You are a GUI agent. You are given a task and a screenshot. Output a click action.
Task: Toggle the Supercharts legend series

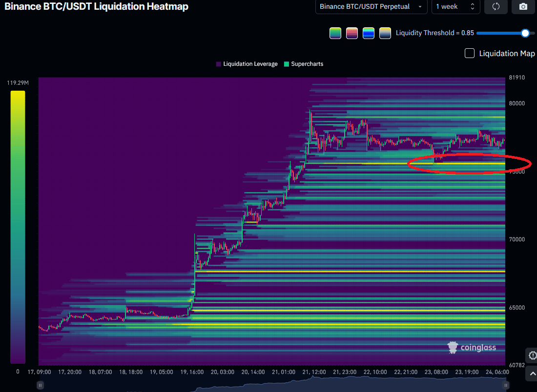tap(304, 64)
